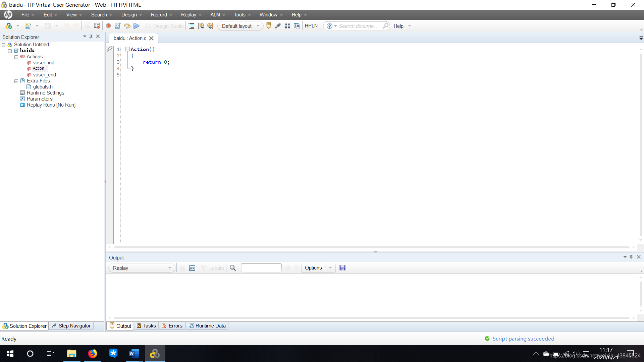Viewport: 644px width, 362px height.
Task: Open Runtime Settings in Solution Explorer
Action: click(45, 93)
